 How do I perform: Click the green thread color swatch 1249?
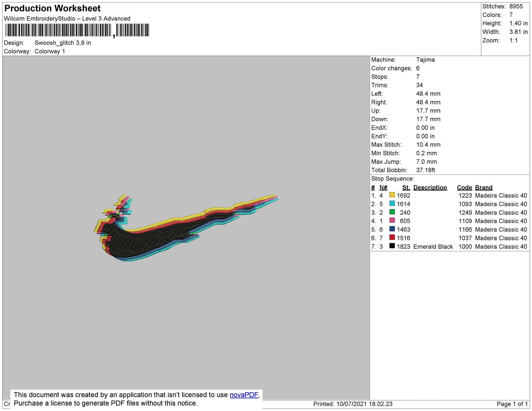(x=392, y=212)
